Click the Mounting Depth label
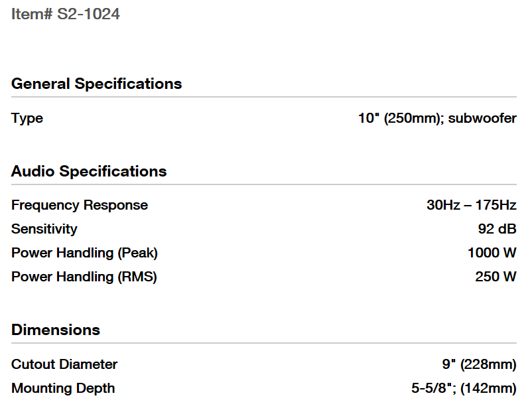 (x=63, y=388)
